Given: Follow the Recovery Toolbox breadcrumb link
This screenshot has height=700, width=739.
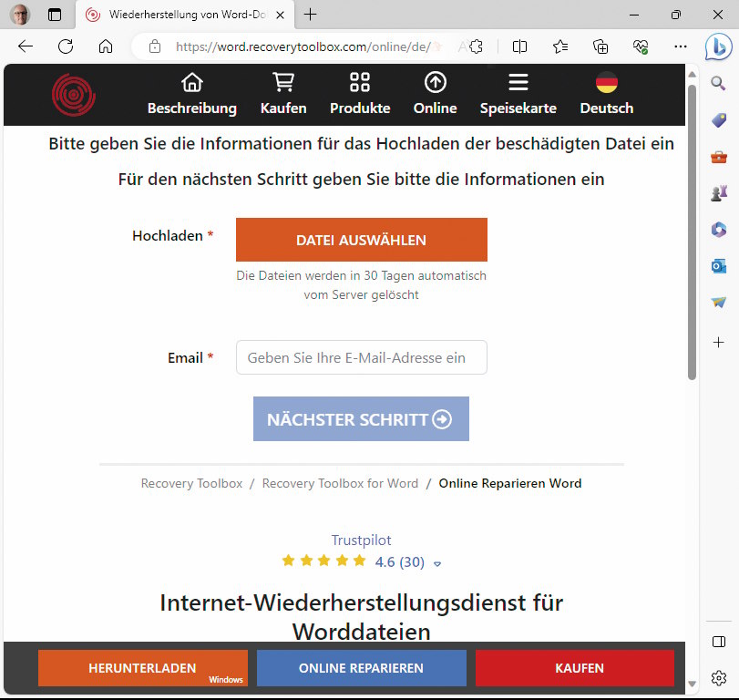Looking at the screenshot, I should pos(191,483).
